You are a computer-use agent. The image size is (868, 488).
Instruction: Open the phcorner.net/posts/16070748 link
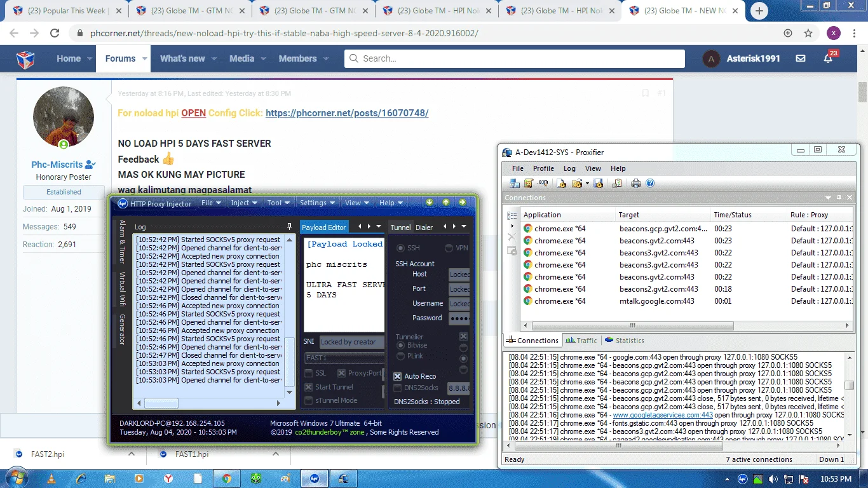pyautogui.click(x=347, y=113)
